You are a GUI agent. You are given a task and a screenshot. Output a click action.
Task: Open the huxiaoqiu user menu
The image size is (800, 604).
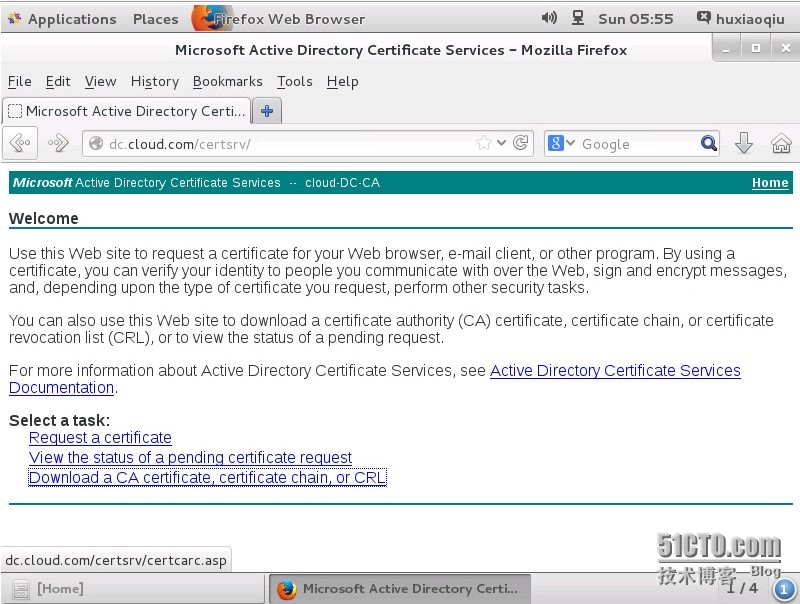click(740, 19)
